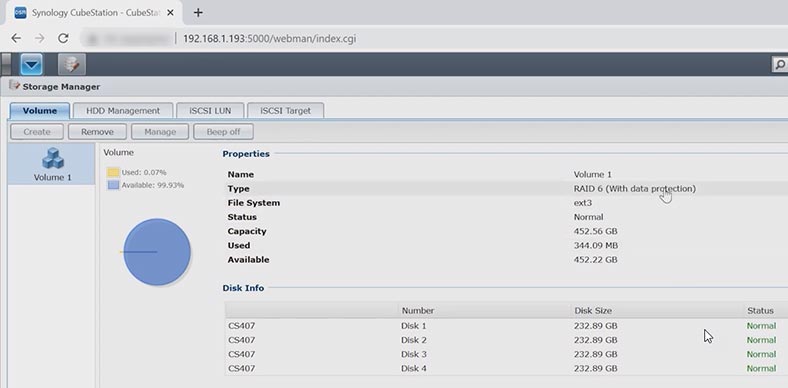Click the volume usage pie chart

coord(157,252)
